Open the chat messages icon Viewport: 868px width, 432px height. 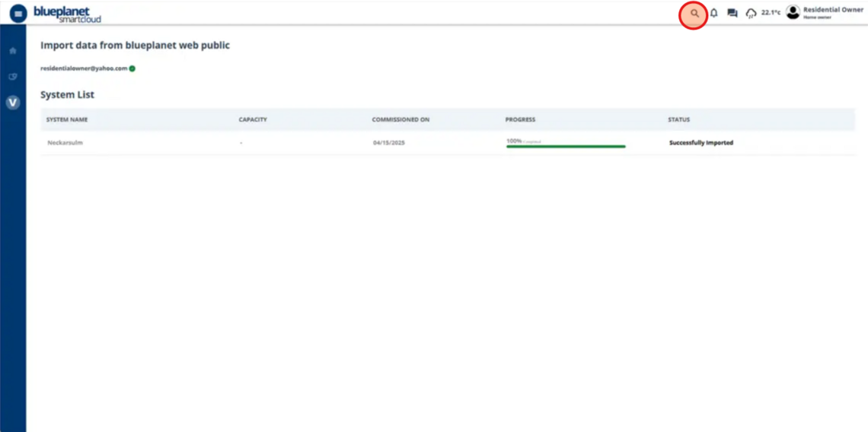pyautogui.click(x=732, y=13)
